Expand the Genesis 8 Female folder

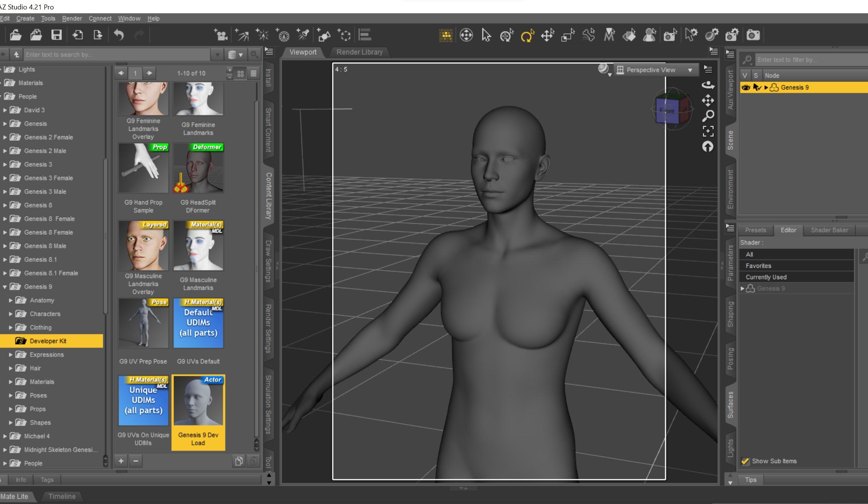tap(5, 232)
